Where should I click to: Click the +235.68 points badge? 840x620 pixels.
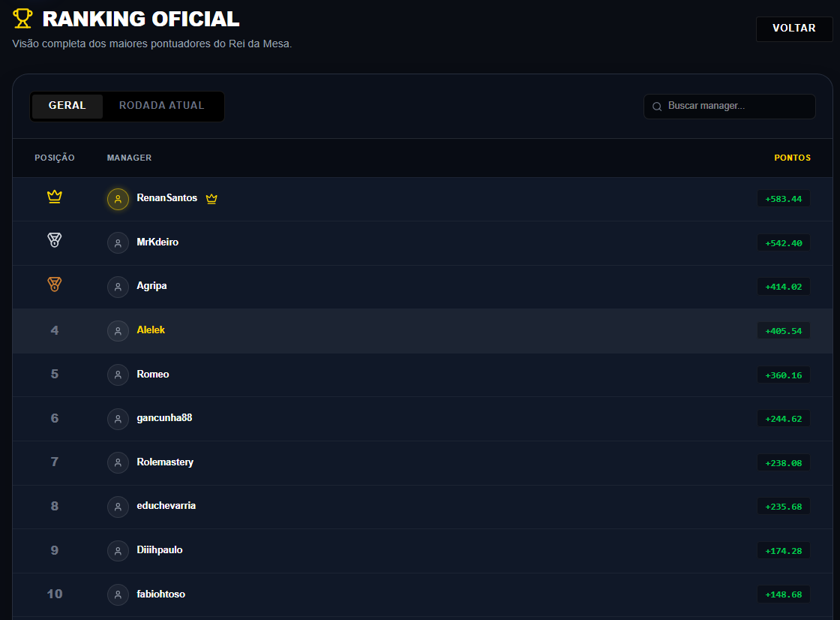tap(783, 507)
